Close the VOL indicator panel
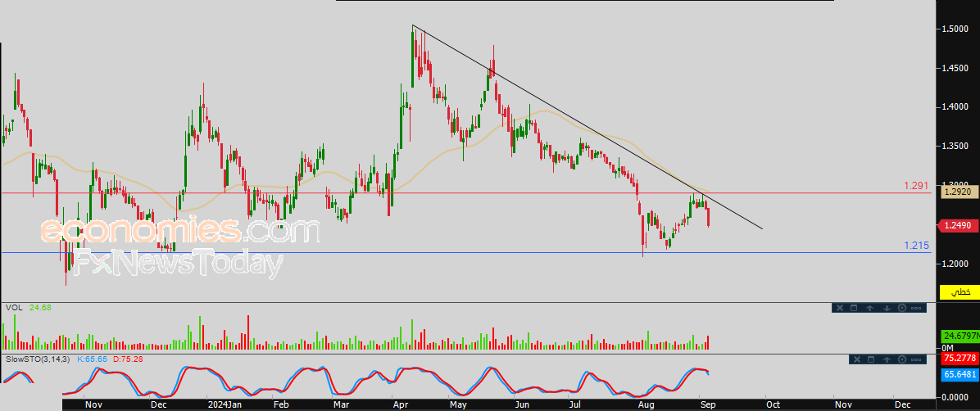Image resolution: width=980 pixels, height=411 pixels. pyautogui.click(x=840, y=308)
